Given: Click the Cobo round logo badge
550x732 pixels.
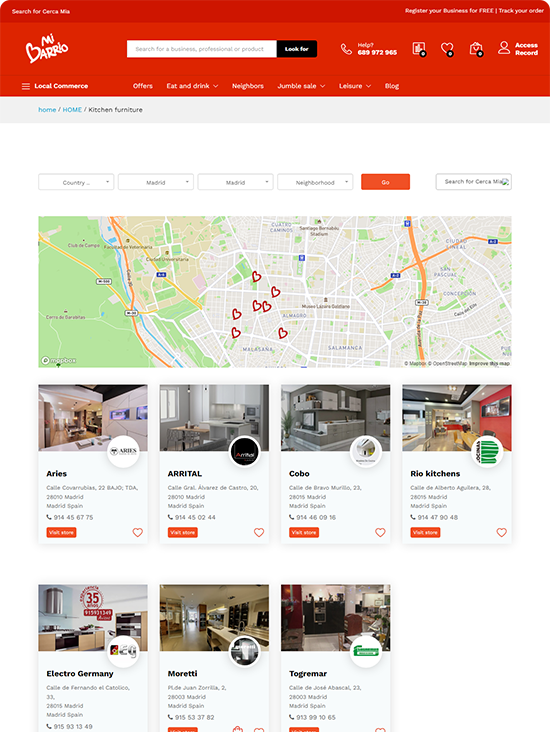Looking at the screenshot, I should pyautogui.click(x=366, y=451).
